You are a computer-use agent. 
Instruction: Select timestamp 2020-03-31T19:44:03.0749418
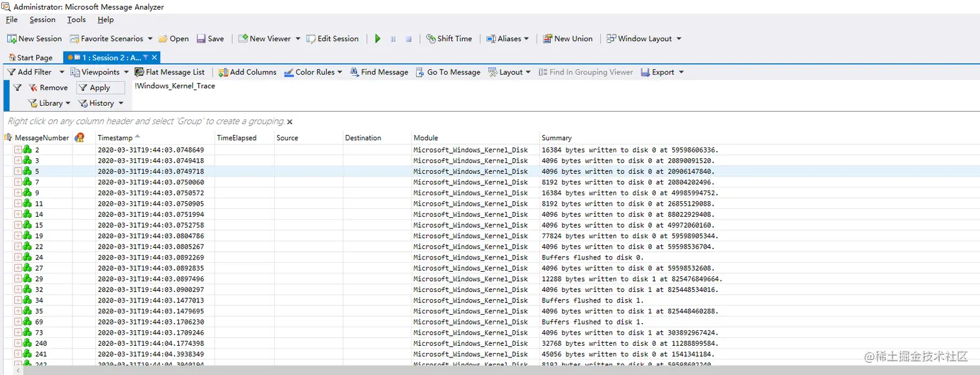tap(150, 161)
